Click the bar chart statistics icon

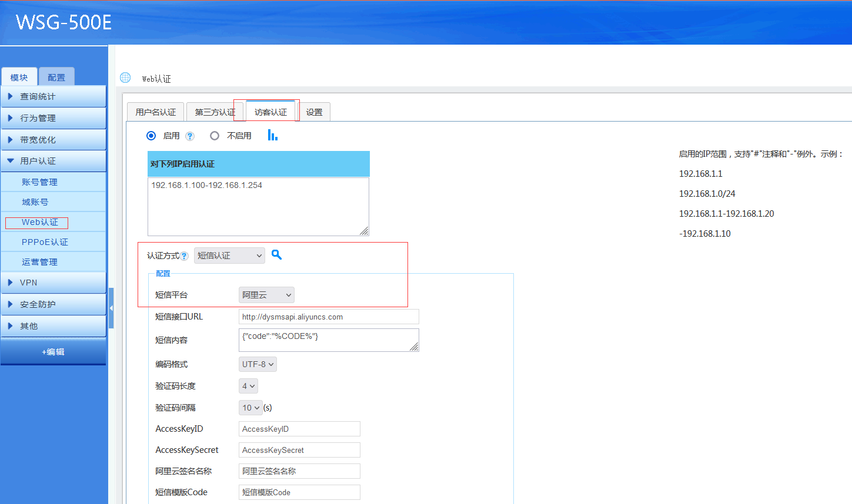[x=272, y=135]
